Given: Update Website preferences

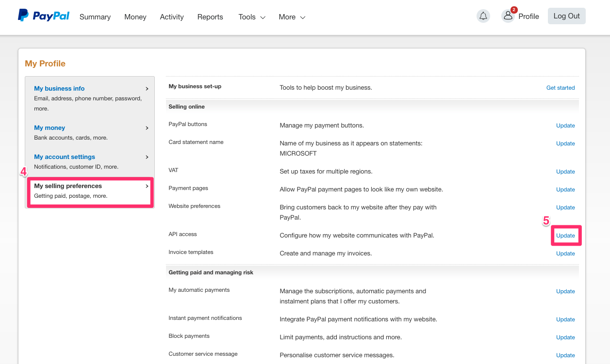Looking at the screenshot, I should pos(565,207).
